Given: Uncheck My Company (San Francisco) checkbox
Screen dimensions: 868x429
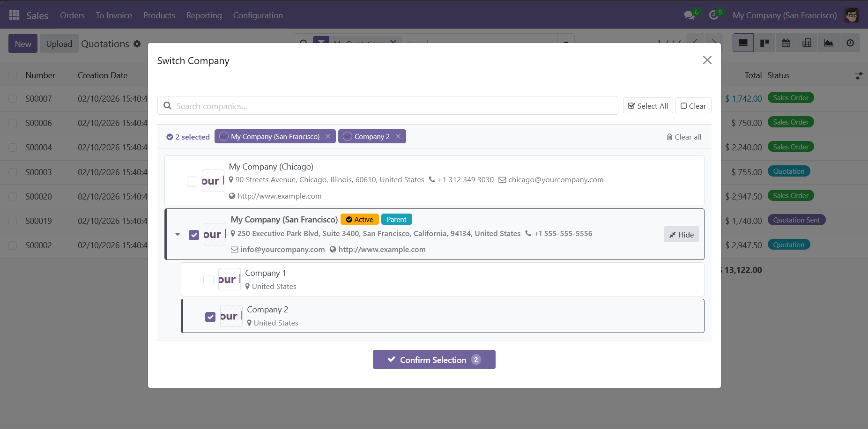Looking at the screenshot, I should click(194, 235).
